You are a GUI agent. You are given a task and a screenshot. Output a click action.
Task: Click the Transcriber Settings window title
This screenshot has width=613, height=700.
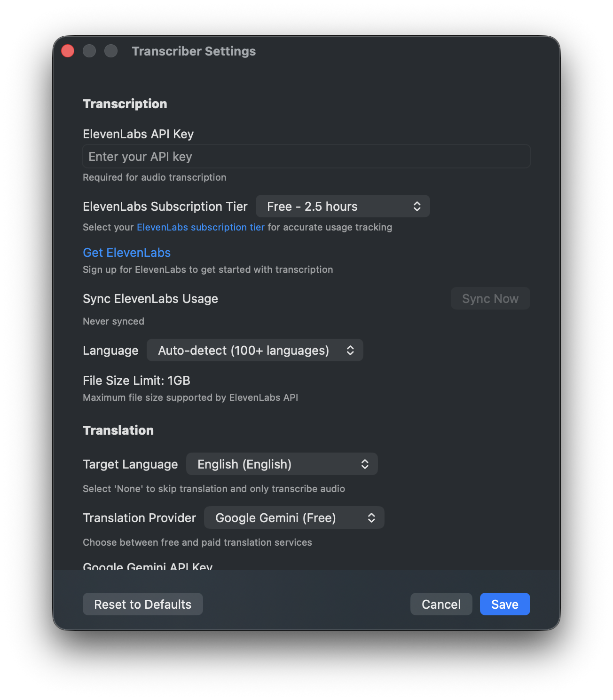[x=194, y=51]
